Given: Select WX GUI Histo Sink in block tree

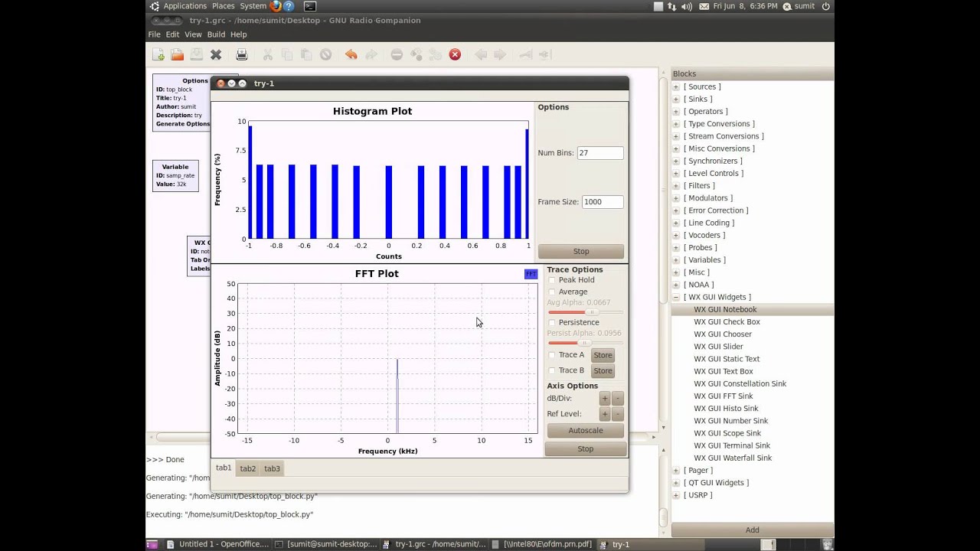Looking at the screenshot, I should (x=726, y=409).
